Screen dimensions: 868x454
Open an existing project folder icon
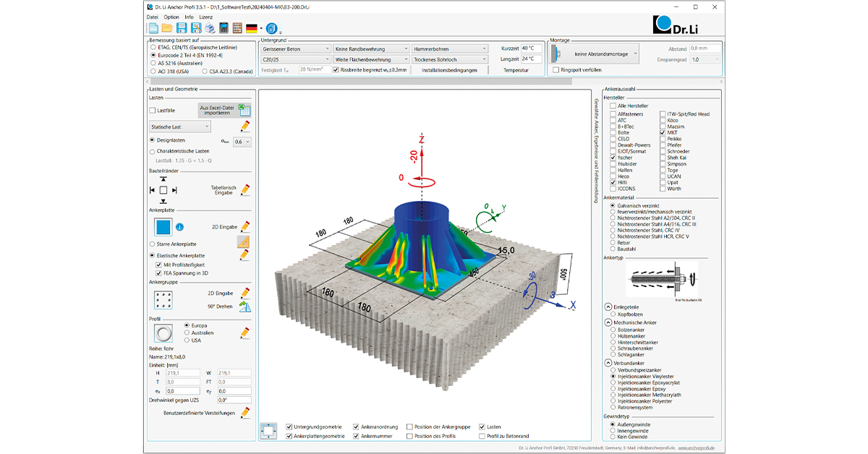pyautogui.click(x=167, y=28)
